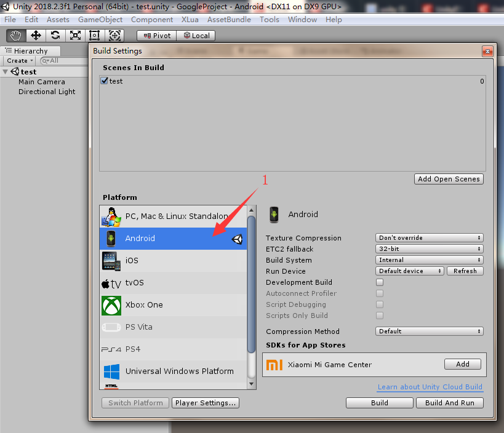Open the Assets menu
This screenshot has height=433, width=504.
(58, 20)
